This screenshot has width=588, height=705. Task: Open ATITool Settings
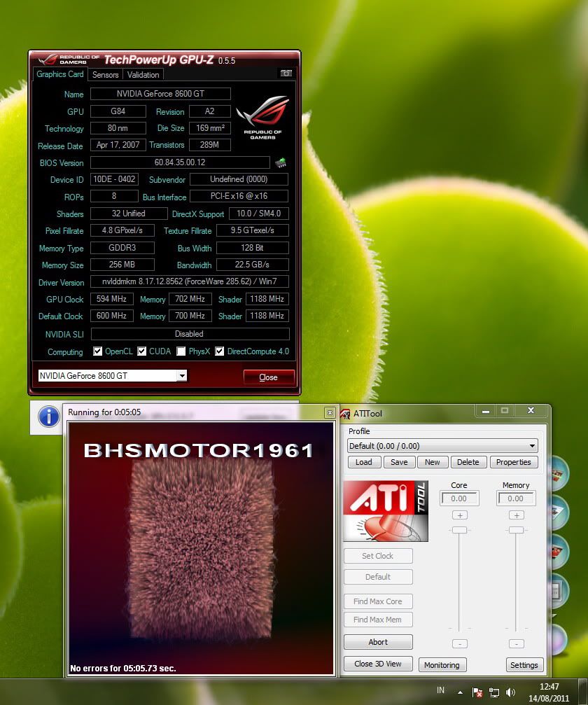524,665
